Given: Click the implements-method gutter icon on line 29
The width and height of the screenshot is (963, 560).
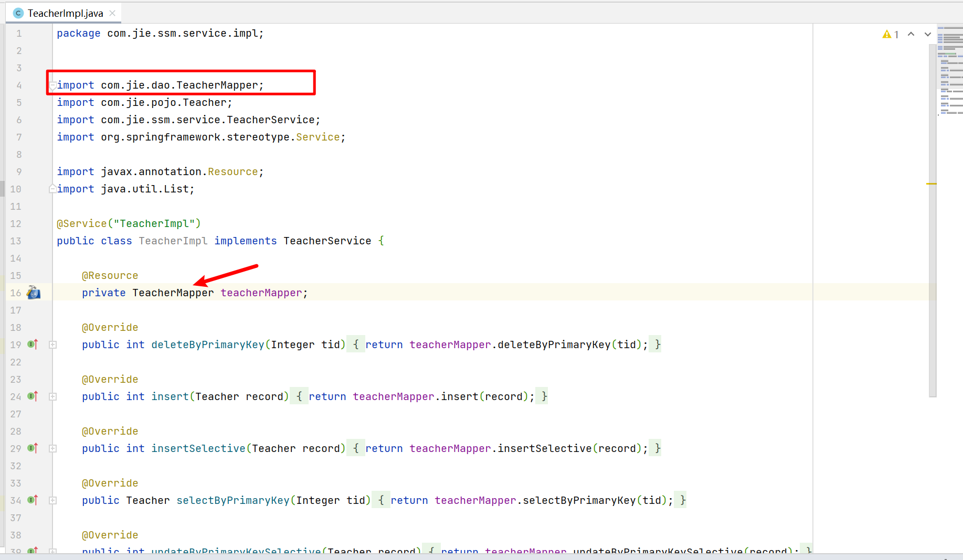Looking at the screenshot, I should click(x=33, y=448).
